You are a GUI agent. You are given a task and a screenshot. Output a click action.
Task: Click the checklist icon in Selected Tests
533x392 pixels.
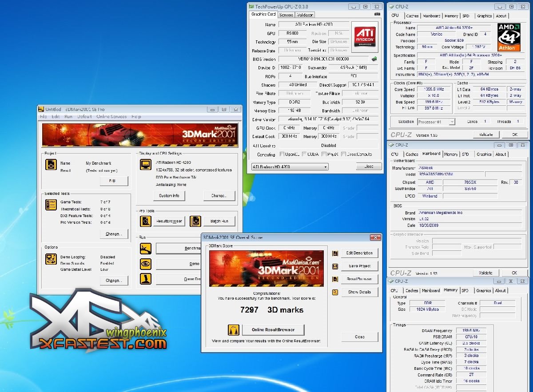51,205
